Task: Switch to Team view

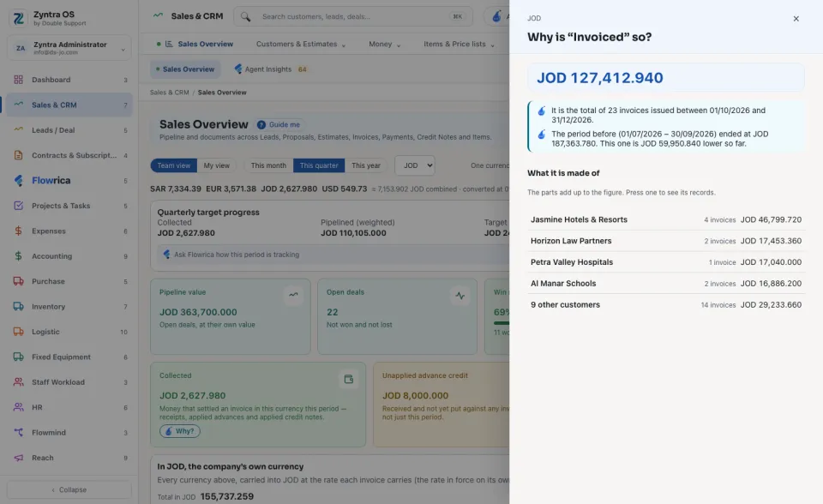Action: (x=174, y=165)
